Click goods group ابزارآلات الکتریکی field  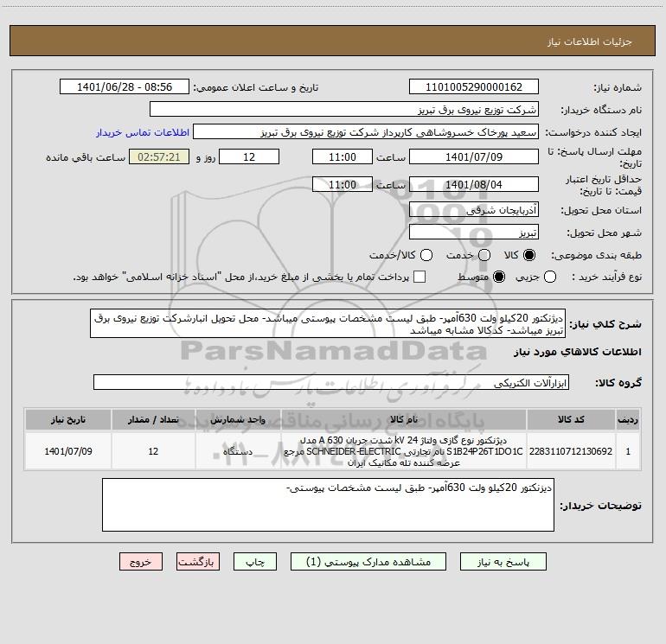coord(331,382)
